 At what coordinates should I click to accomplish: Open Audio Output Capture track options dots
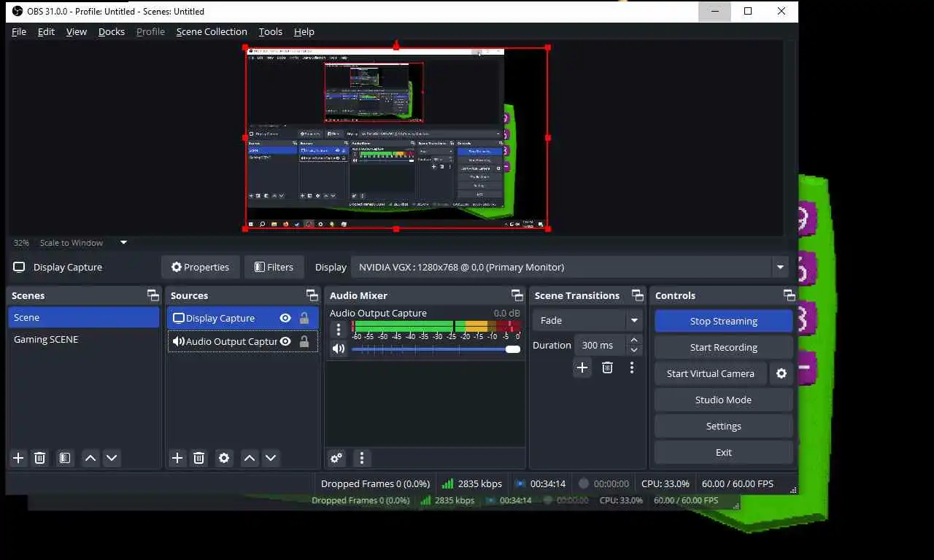pyautogui.click(x=338, y=330)
